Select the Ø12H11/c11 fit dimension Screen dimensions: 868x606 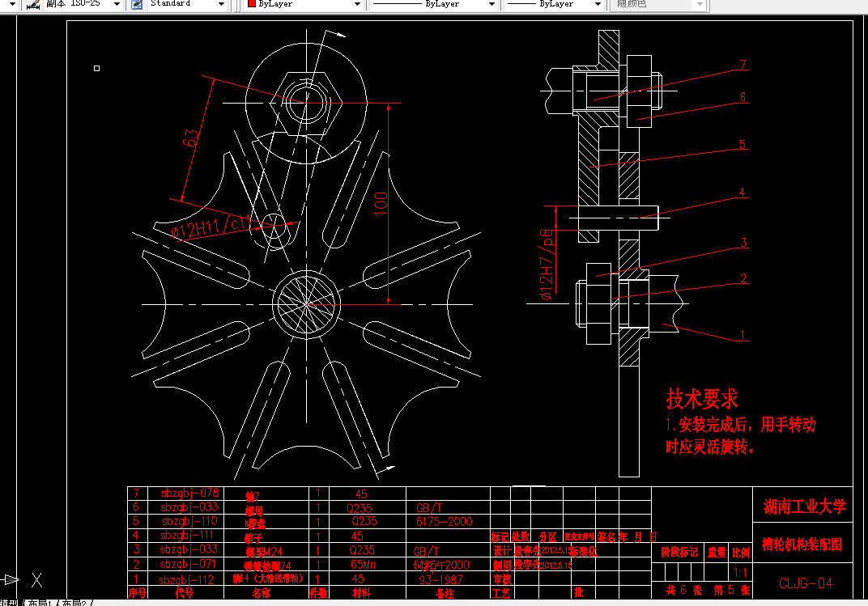tap(211, 227)
